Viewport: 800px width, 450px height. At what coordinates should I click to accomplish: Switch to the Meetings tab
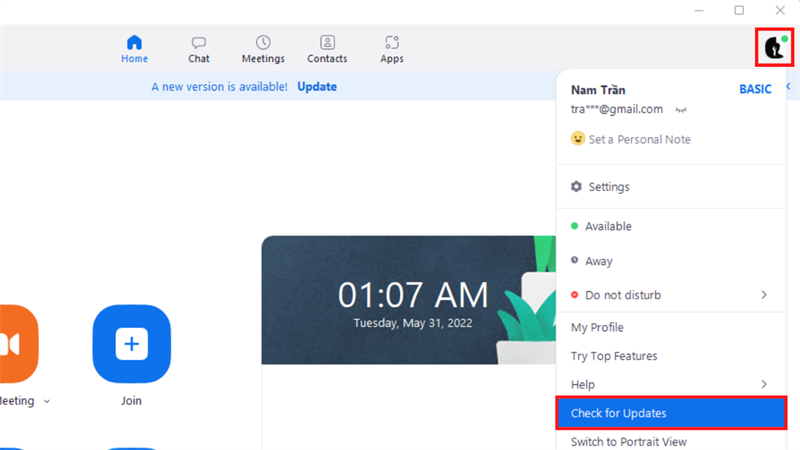263,49
